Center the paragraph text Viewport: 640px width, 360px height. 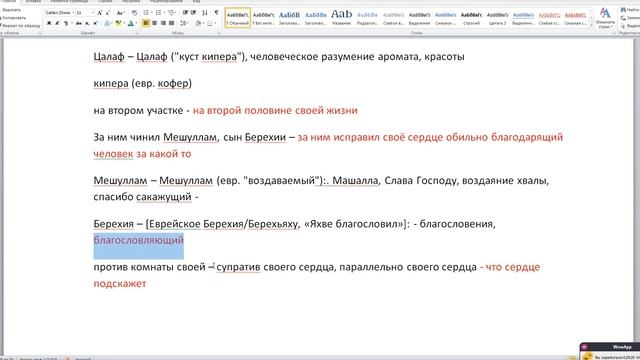pyautogui.click(x=154, y=23)
